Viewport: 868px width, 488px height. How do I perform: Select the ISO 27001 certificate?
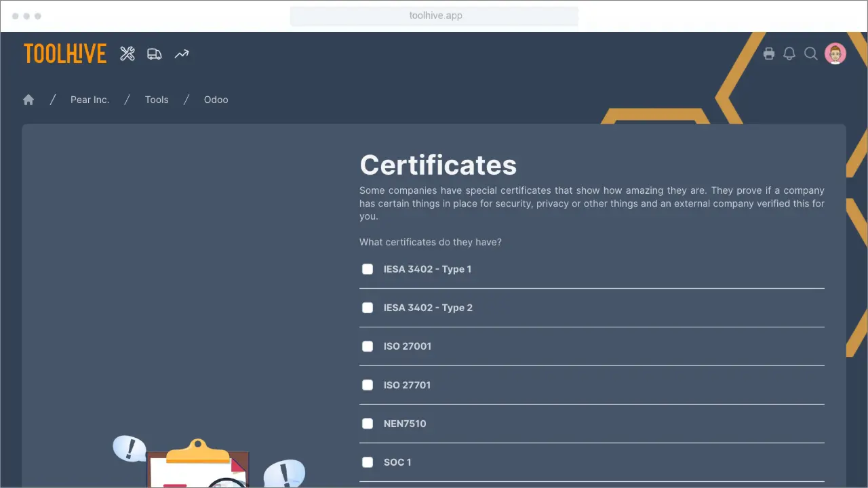[x=367, y=346]
